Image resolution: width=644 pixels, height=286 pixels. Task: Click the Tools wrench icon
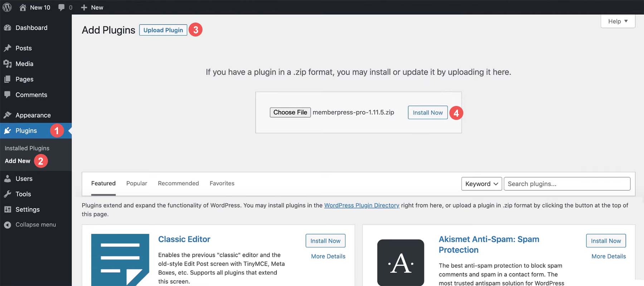tap(8, 194)
